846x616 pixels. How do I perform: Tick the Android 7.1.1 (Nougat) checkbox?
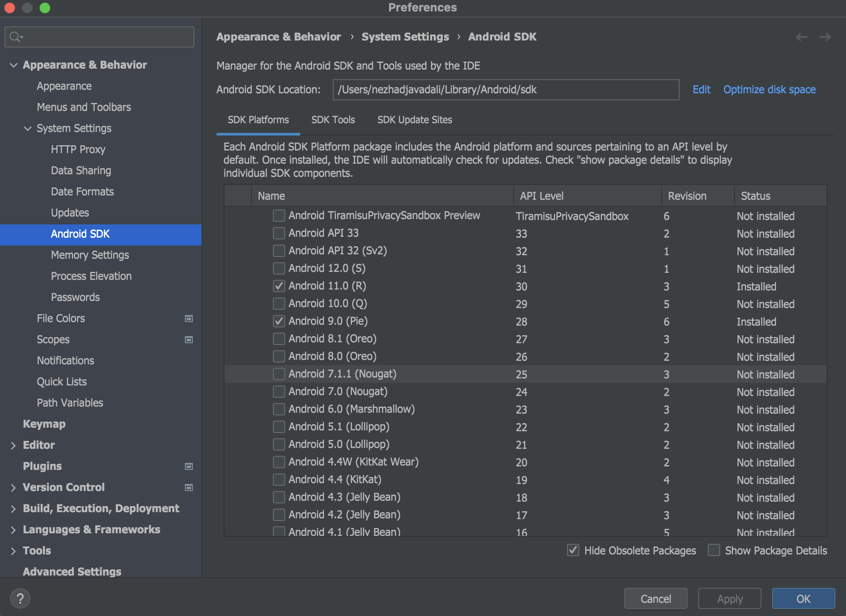coord(279,374)
